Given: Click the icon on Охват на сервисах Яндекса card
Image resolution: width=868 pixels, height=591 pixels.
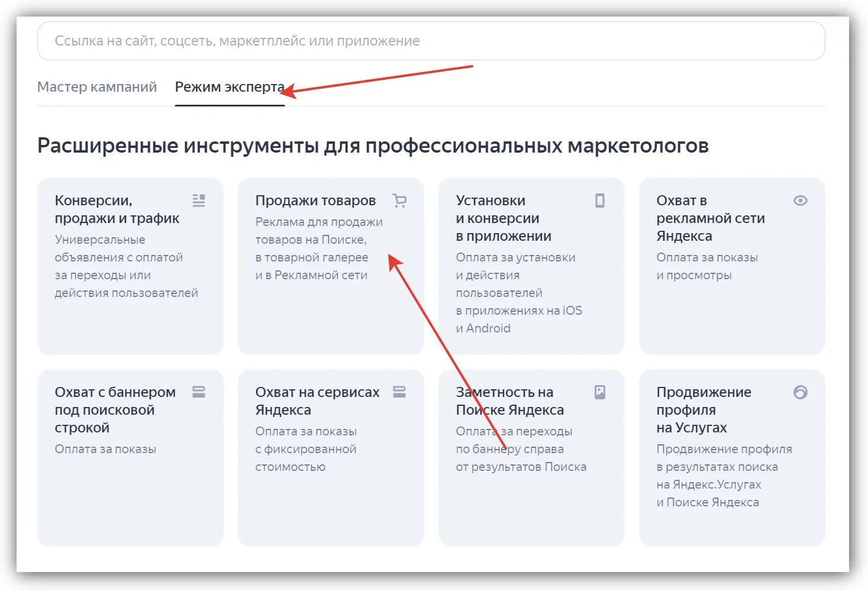Looking at the screenshot, I should [399, 392].
